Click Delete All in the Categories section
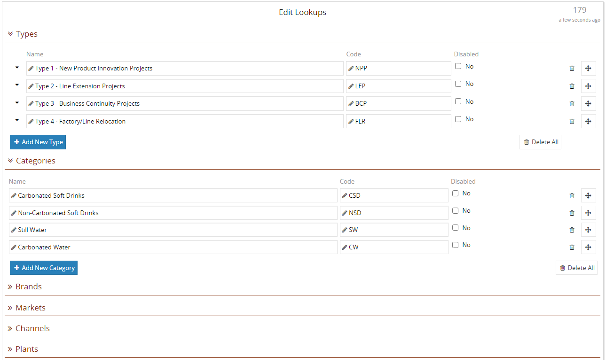 (x=576, y=268)
